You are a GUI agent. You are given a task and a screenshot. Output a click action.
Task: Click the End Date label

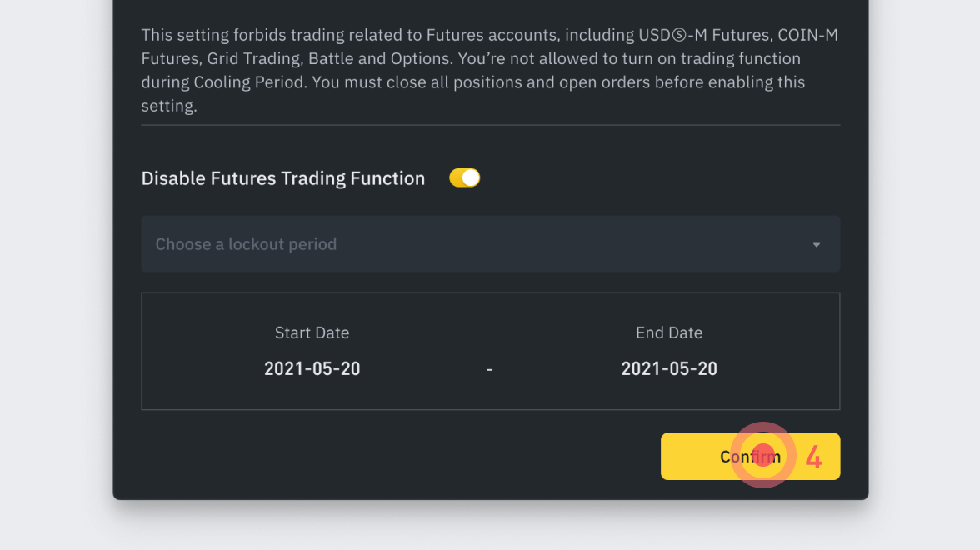(x=668, y=332)
